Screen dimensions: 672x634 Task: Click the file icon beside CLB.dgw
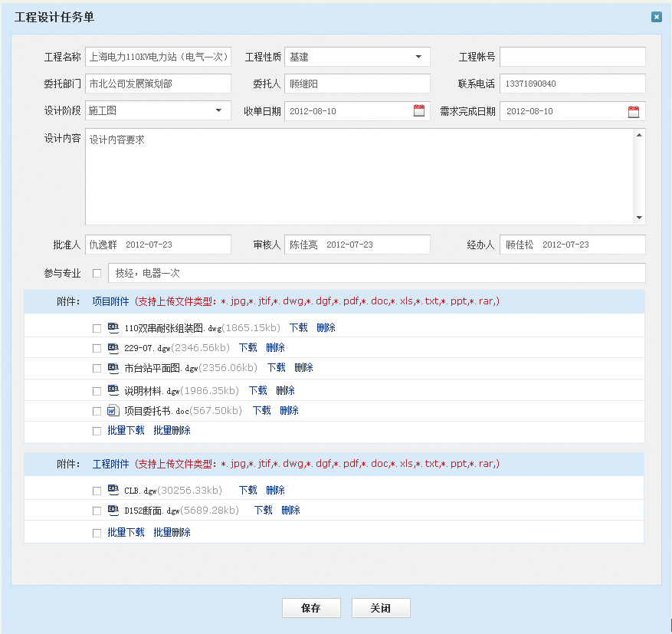[113, 490]
